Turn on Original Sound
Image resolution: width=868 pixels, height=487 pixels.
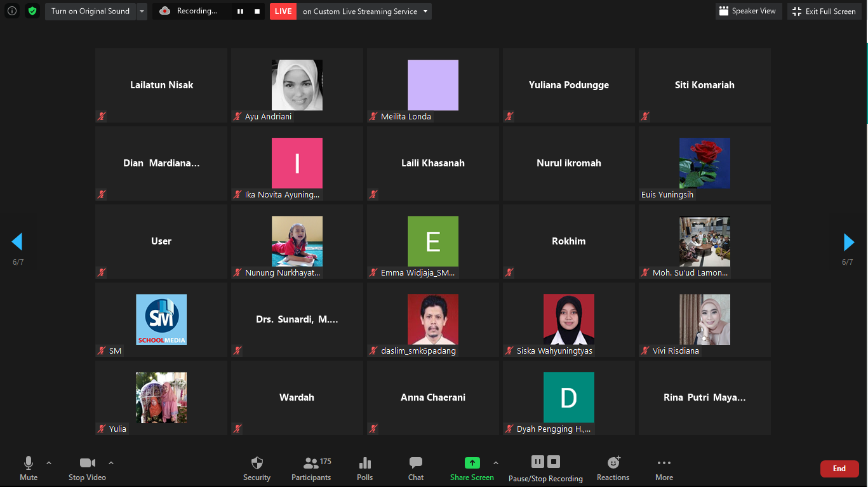[x=90, y=11]
